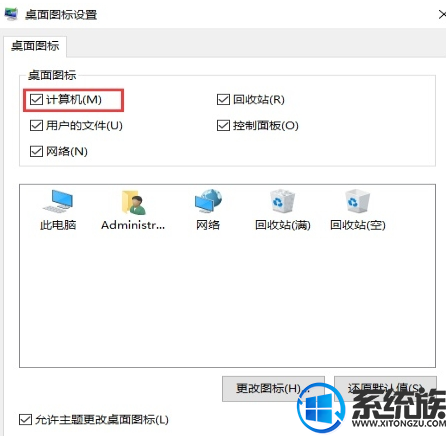Screen dimensions: 446x436
Task: Open the 桌面图标 tab
Action: point(35,46)
